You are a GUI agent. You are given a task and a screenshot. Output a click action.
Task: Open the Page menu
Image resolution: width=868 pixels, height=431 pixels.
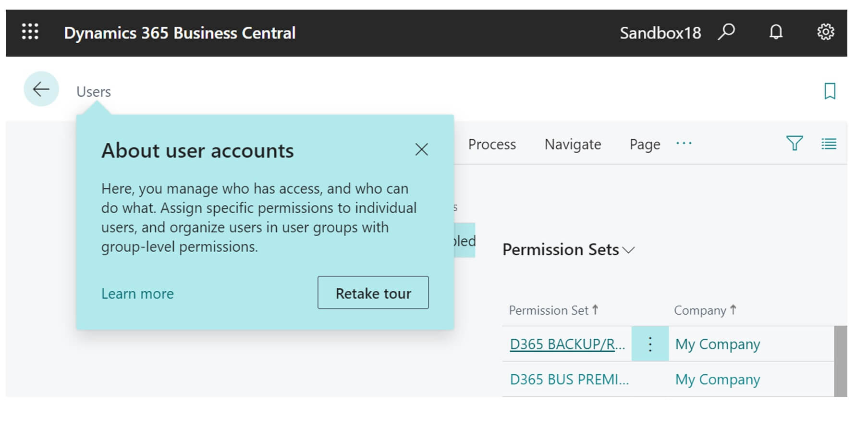(x=645, y=144)
